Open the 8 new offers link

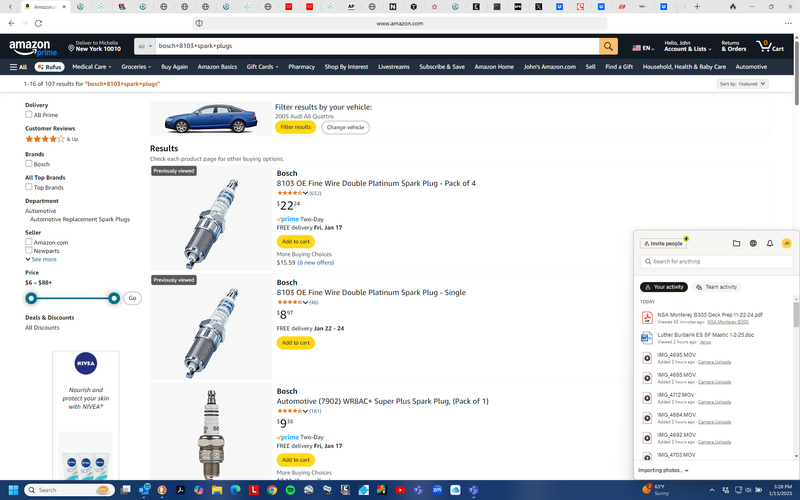coord(316,263)
